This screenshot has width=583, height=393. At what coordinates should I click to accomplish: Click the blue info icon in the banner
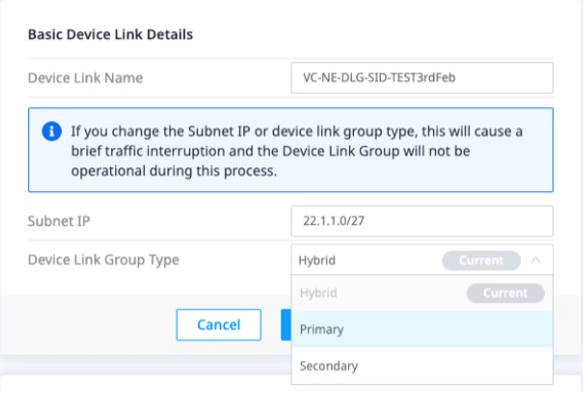(52, 131)
